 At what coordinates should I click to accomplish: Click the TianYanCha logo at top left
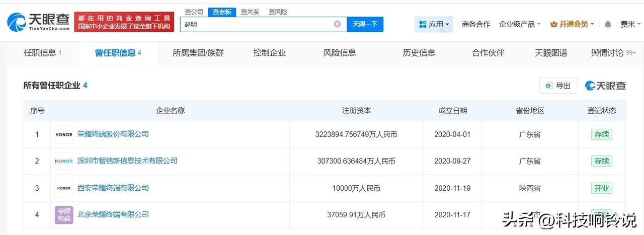tap(38, 22)
